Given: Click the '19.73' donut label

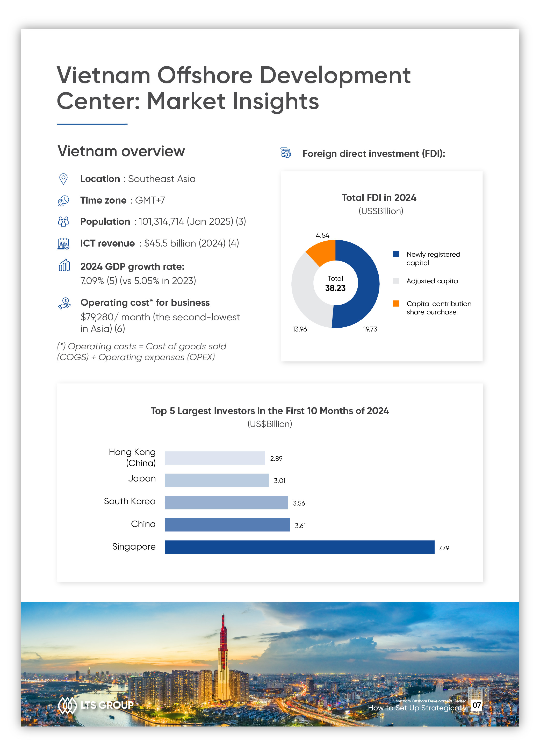Looking at the screenshot, I should click(370, 329).
